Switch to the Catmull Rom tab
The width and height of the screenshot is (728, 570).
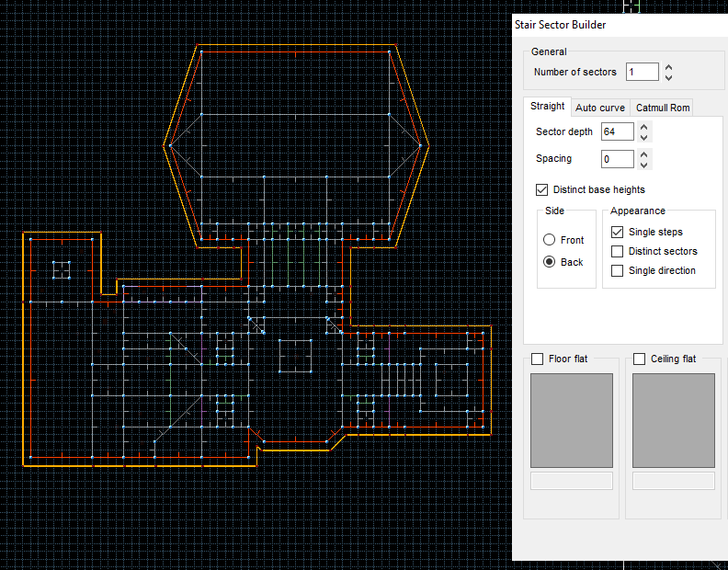pos(663,108)
